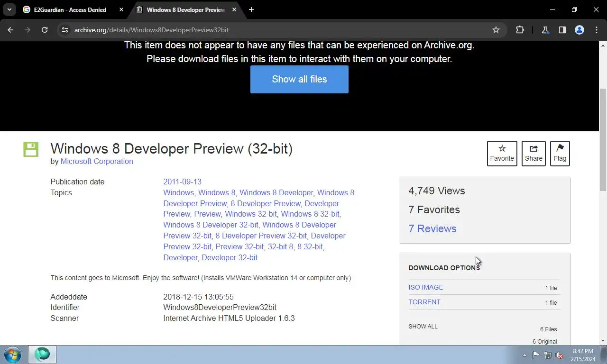The width and height of the screenshot is (607, 364).
Task: Click scrollbar down arrow
Action: pos(603,341)
